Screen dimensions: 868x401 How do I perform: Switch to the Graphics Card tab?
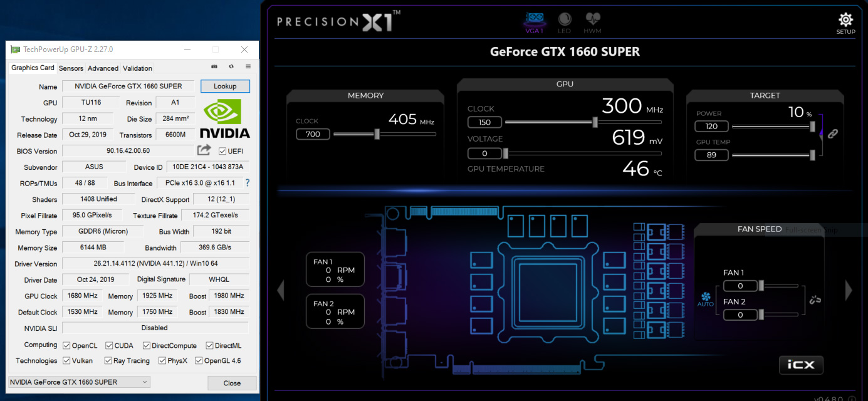[x=33, y=68]
